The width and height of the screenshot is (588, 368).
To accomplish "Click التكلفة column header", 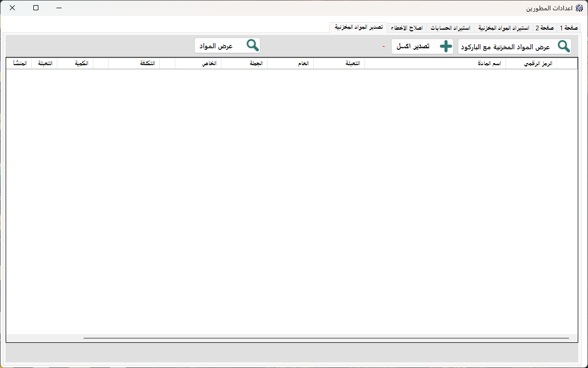I will (x=134, y=64).
